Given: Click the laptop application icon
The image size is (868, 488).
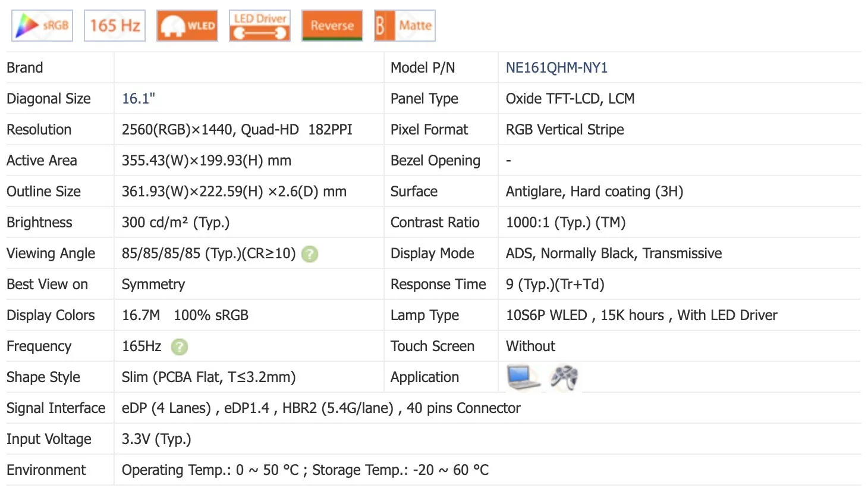Looking at the screenshot, I should tap(523, 377).
